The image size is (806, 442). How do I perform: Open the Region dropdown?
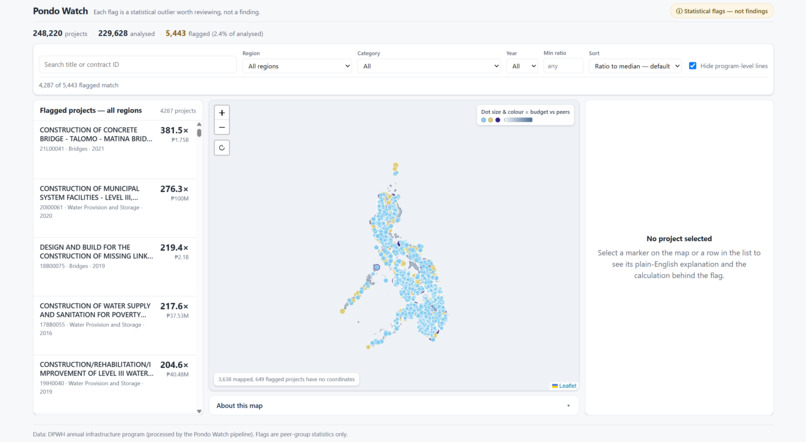tap(297, 66)
